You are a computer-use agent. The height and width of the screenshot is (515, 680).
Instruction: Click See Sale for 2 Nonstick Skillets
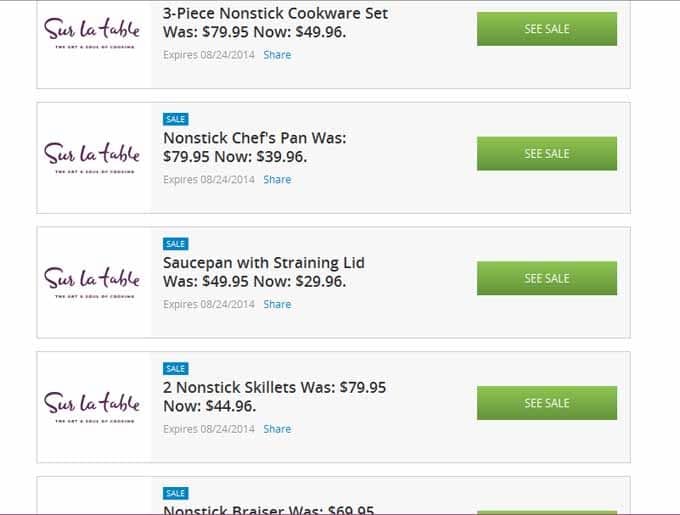coord(547,403)
